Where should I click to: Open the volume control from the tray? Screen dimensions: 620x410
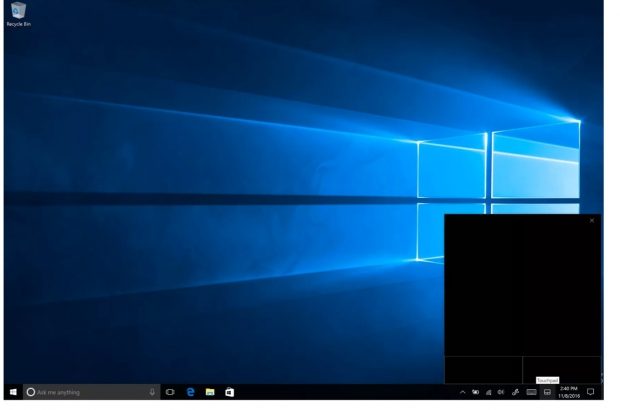[501, 392]
